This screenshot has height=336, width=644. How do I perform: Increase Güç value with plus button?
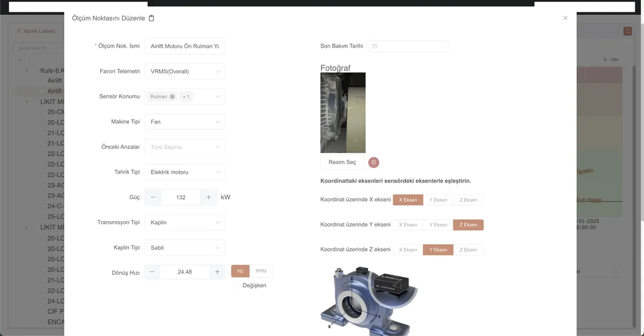(x=209, y=198)
